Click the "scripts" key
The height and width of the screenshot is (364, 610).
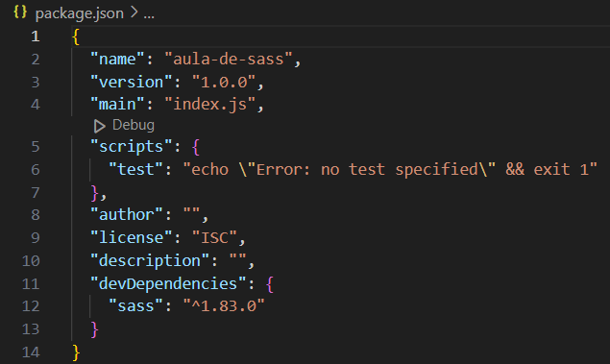click(132, 147)
